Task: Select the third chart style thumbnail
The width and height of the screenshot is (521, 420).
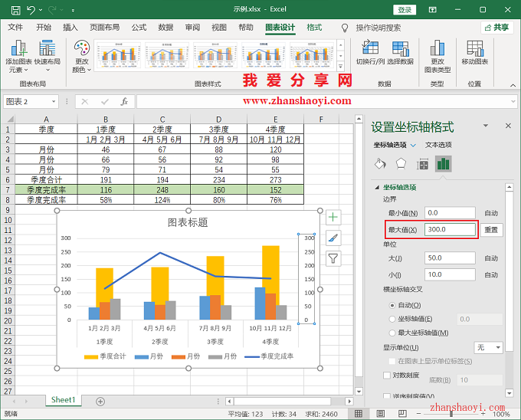Action: click(x=215, y=55)
